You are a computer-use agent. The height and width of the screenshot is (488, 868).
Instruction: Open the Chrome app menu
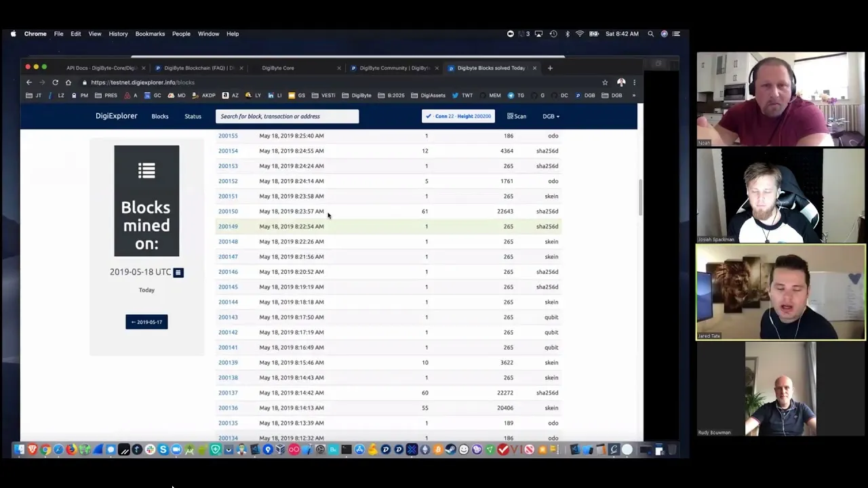click(35, 34)
